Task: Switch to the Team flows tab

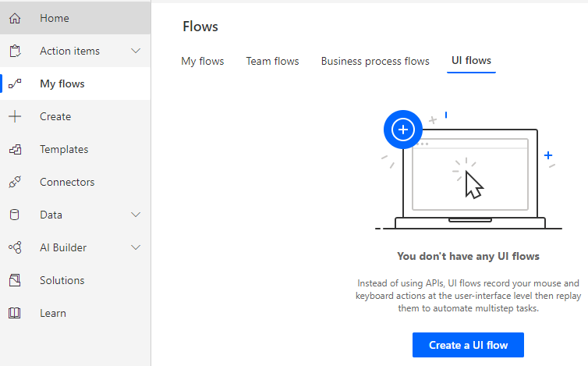Action: (x=272, y=61)
